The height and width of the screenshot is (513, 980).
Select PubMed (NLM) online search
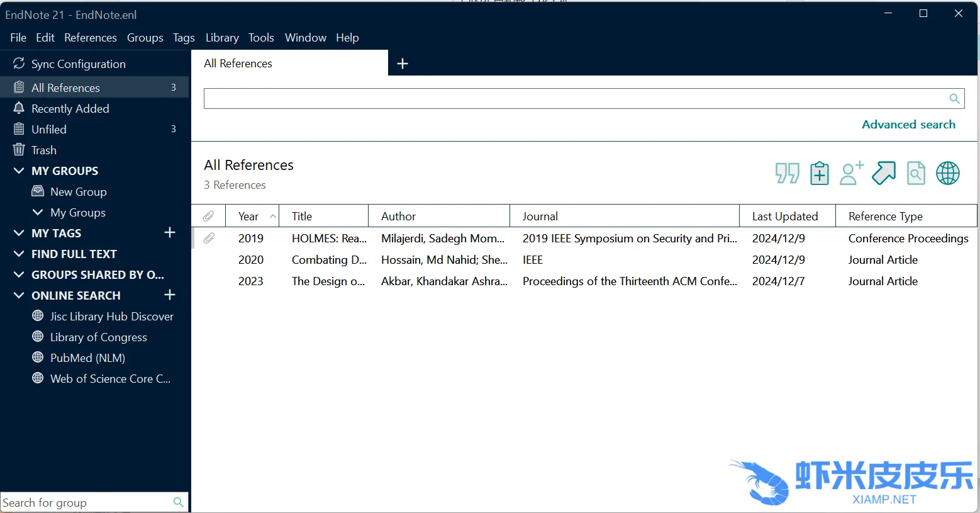pyautogui.click(x=87, y=358)
